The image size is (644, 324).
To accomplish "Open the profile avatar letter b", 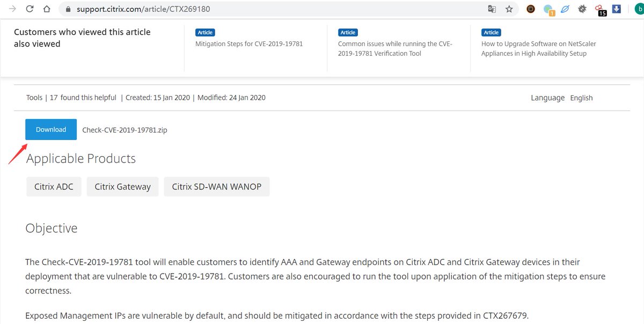I will 640,9.
